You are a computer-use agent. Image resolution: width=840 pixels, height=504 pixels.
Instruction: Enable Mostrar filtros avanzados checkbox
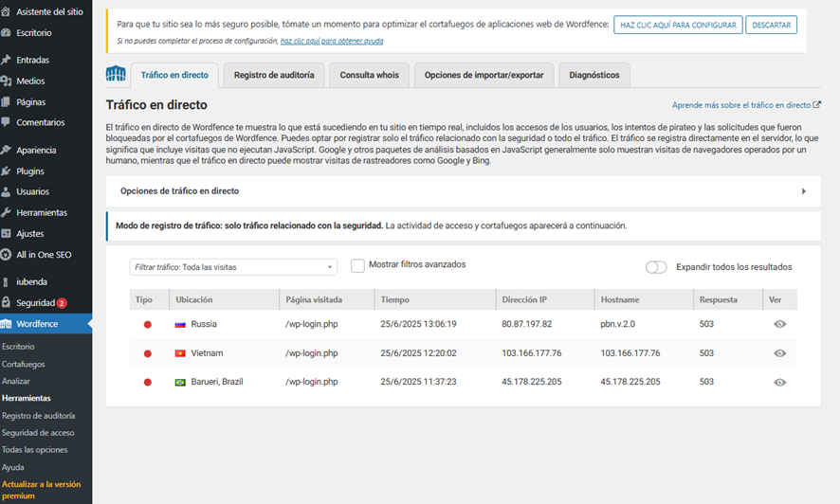(357, 265)
